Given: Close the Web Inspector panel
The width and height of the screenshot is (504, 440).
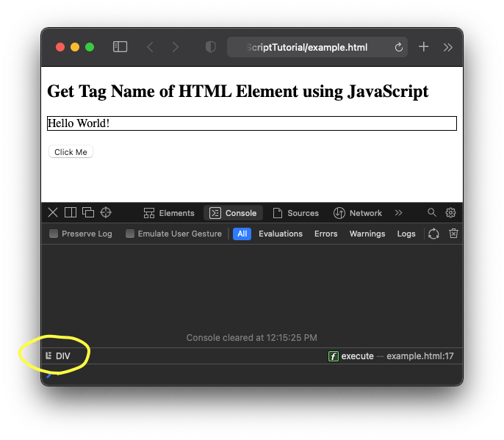Looking at the screenshot, I should coord(53,212).
